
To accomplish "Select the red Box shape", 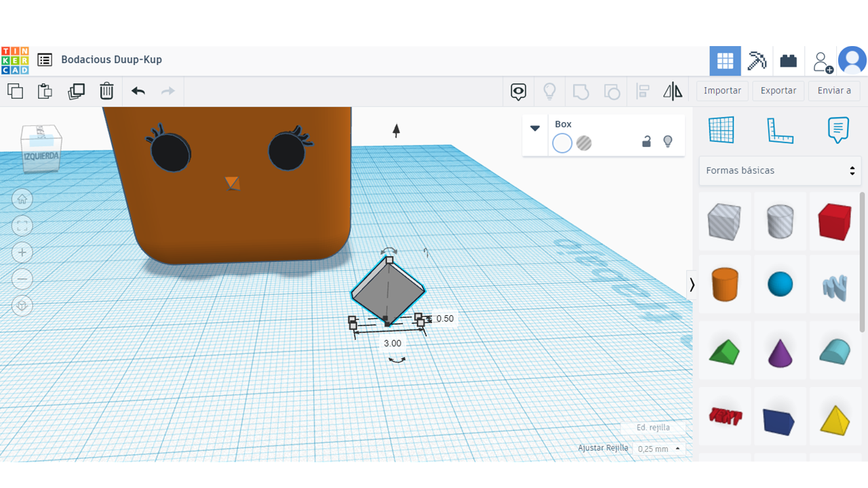I will pyautogui.click(x=835, y=222).
